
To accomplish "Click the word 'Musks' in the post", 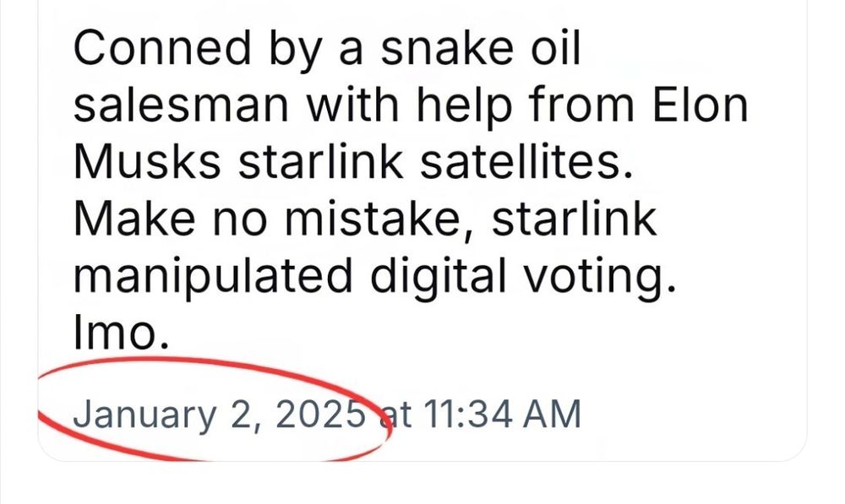I will pos(146,161).
